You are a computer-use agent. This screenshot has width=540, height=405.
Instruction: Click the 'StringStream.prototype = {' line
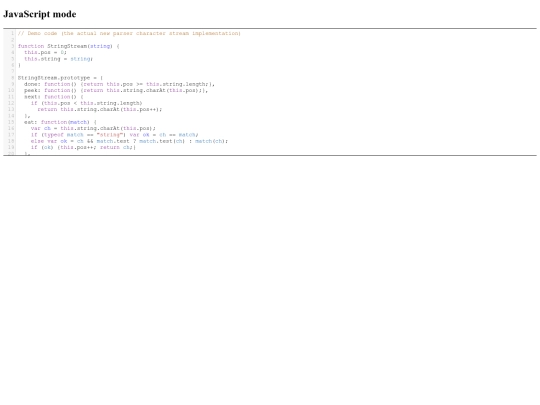tap(60, 78)
